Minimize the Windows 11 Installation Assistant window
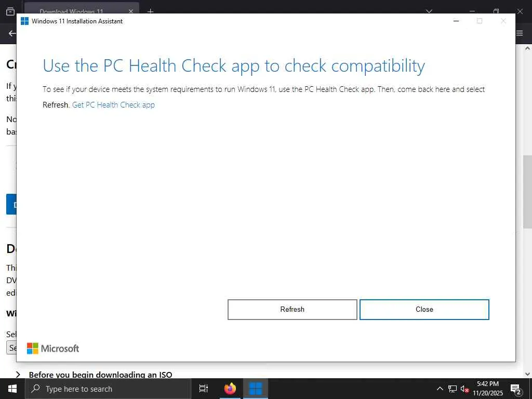This screenshot has width=532, height=399. (x=456, y=21)
